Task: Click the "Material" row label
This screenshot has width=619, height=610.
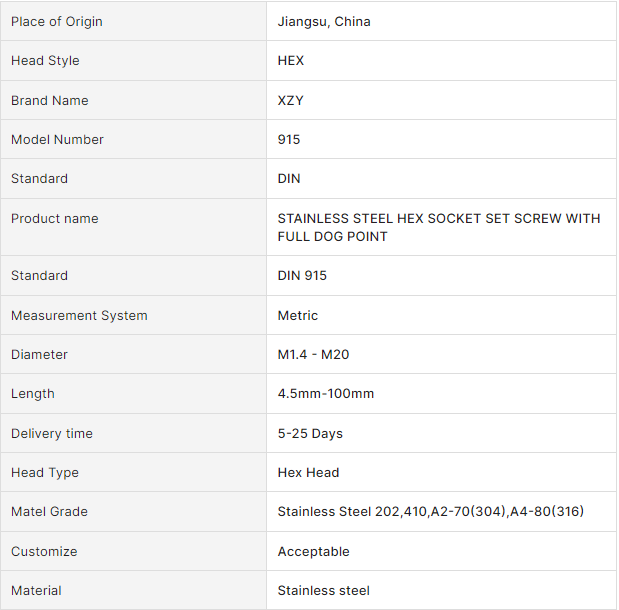Action: (x=36, y=590)
